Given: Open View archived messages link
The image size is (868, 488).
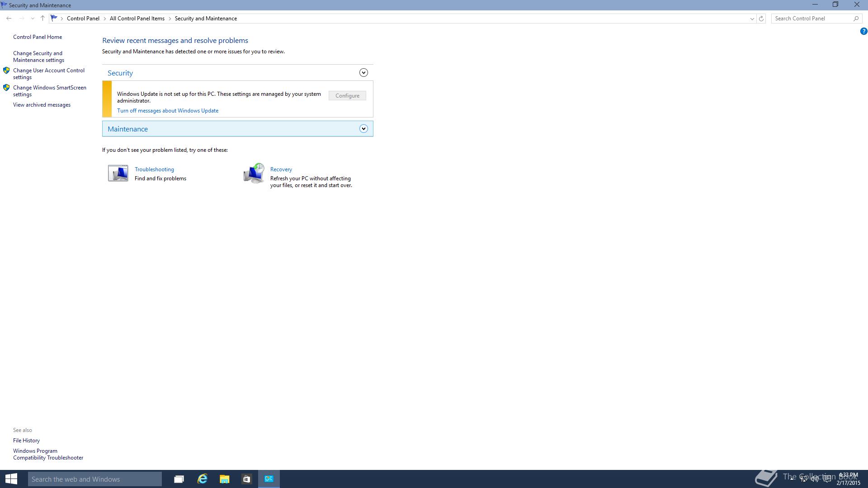Looking at the screenshot, I should click(42, 105).
